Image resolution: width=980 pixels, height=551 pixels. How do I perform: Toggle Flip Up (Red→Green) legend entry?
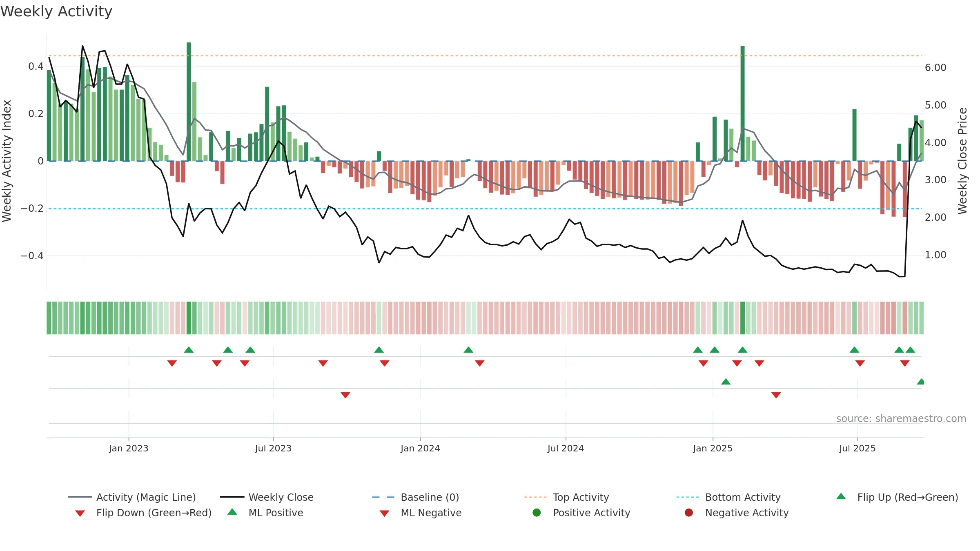pos(897,497)
